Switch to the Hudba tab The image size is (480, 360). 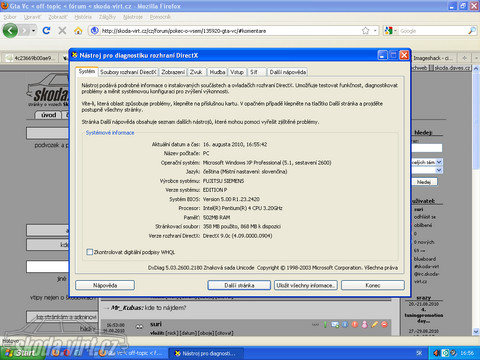pyautogui.click(x=217, y=72)
